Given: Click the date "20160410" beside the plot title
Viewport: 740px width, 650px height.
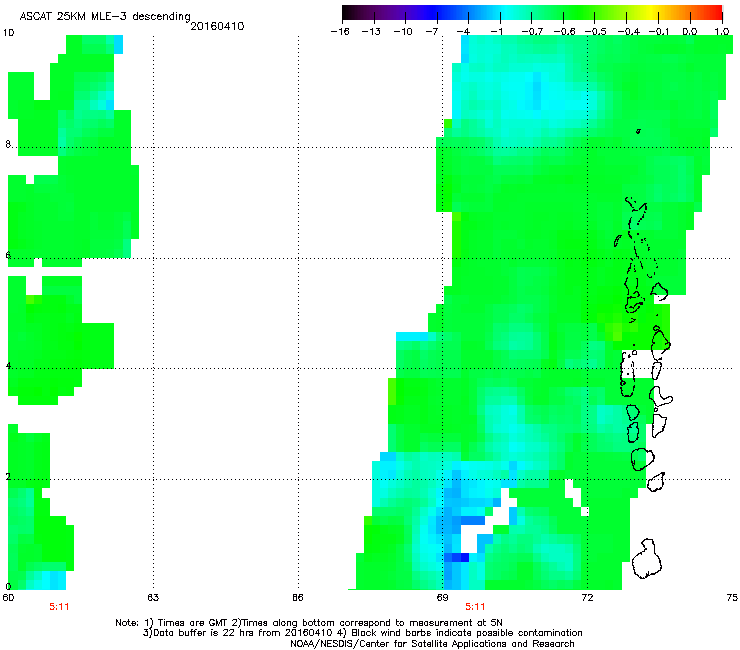Looking at the screenshot, I should coord(217,26).
